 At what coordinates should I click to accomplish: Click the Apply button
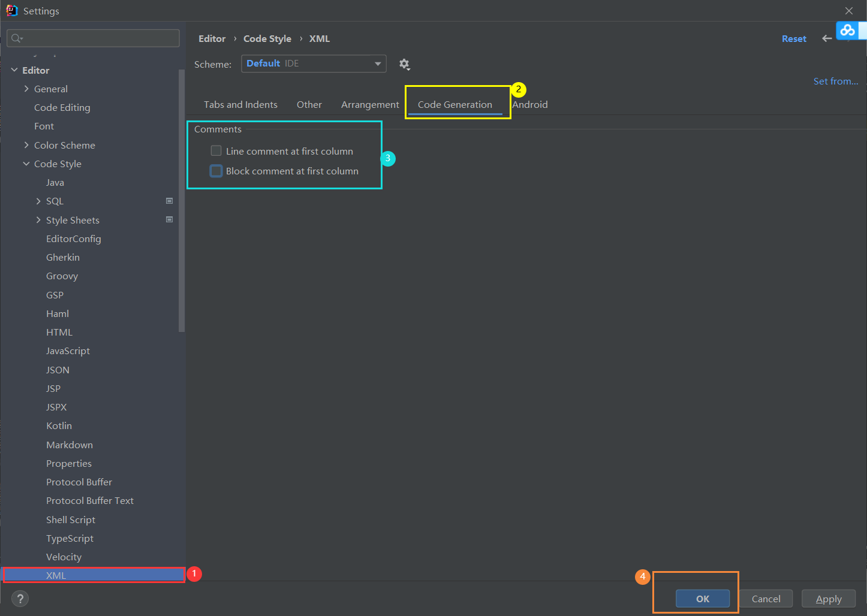pos(829,599)
